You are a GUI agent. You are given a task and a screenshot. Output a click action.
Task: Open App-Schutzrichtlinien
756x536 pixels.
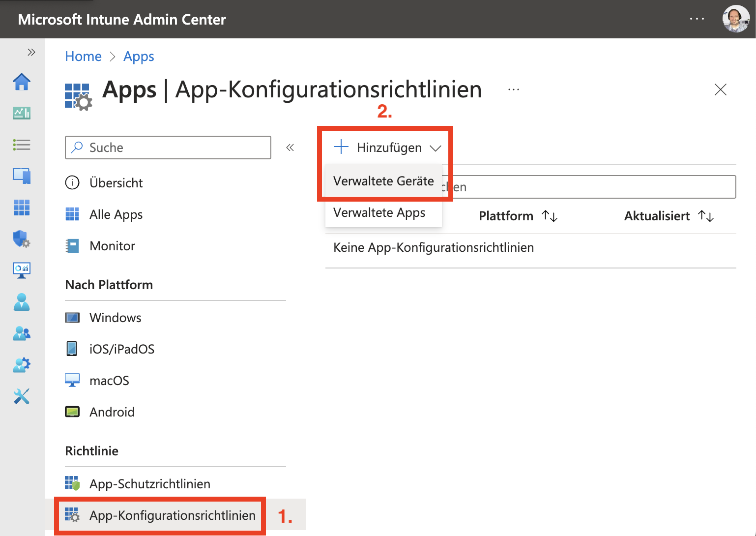pyautogui.click(x=150, y=484)
